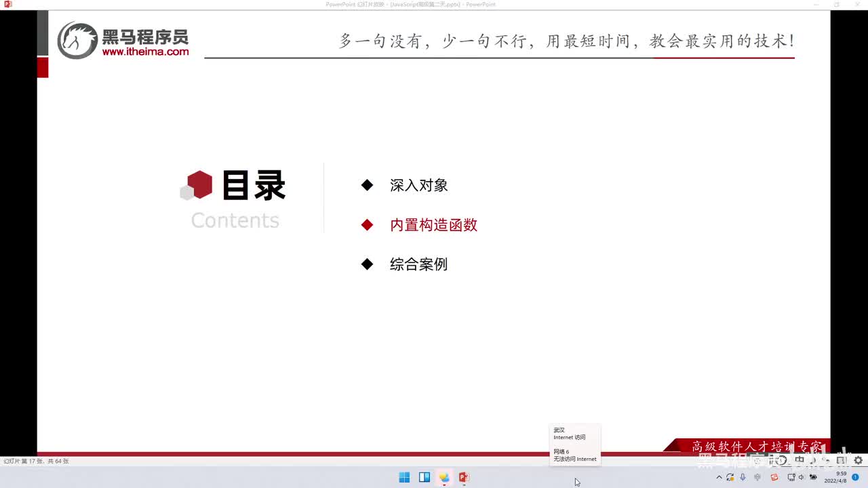This screenshot has width=868, height=488.
Task: Click the slide 17 of 64 status text
Action: tap(36, 461)
